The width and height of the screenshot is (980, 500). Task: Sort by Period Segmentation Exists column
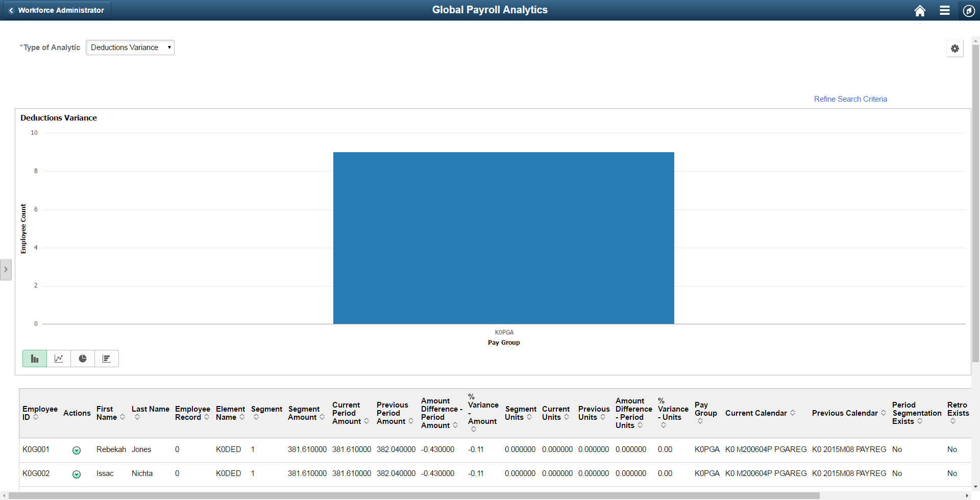(x=916, y=413)
